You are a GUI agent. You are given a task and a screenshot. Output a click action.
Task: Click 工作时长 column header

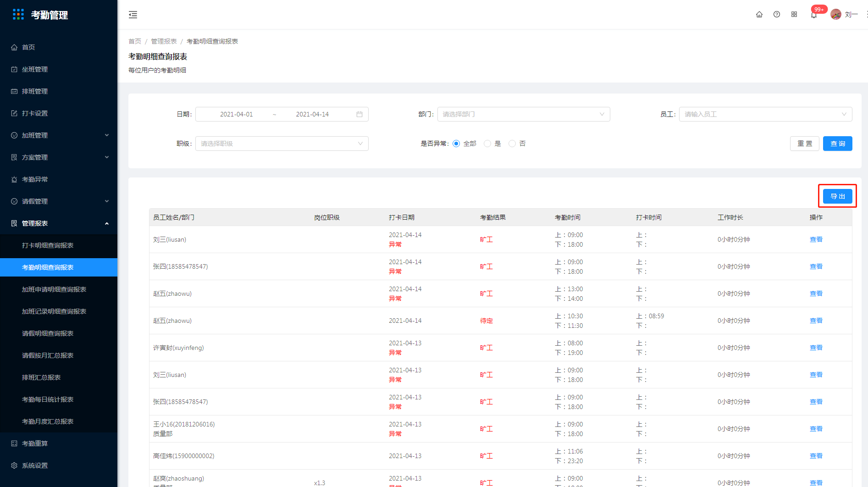[x=730, y=217]
